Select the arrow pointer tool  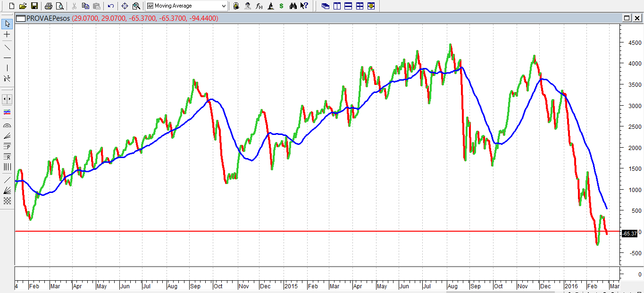click(x=7, y=24)
